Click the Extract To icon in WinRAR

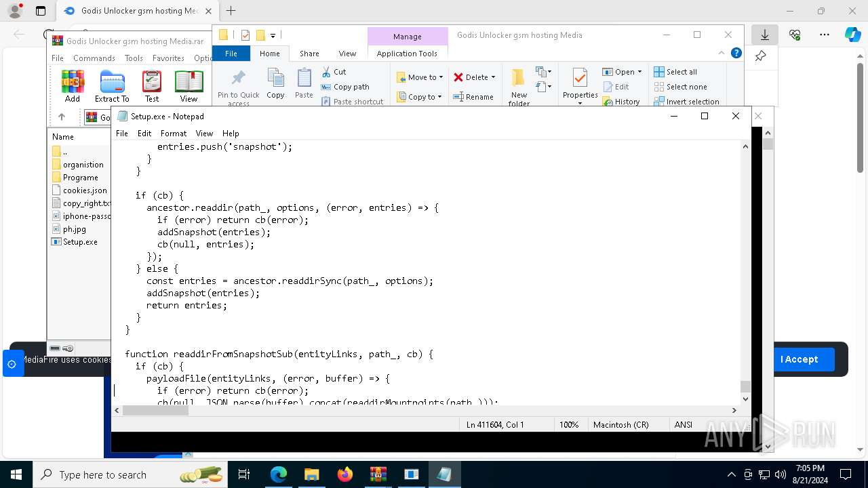pyautogui.click(x=112, y=86)
